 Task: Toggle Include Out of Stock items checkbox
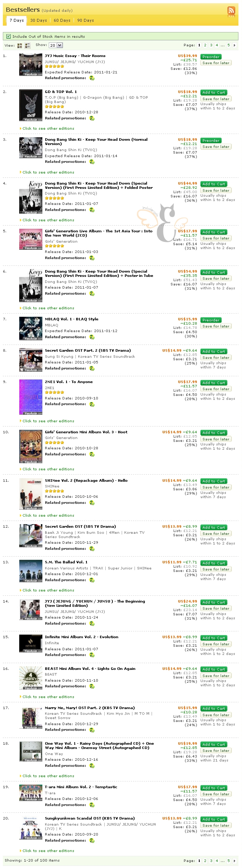tap(9, 36)
